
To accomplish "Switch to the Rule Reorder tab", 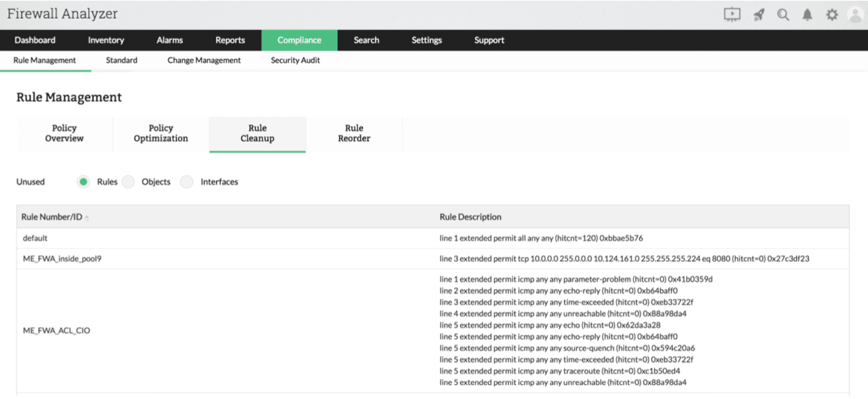I will [x=354, y=133].
